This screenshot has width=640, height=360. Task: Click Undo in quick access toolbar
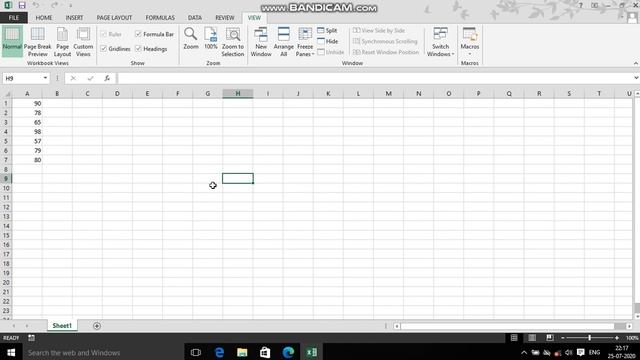(x=36, y=5)
